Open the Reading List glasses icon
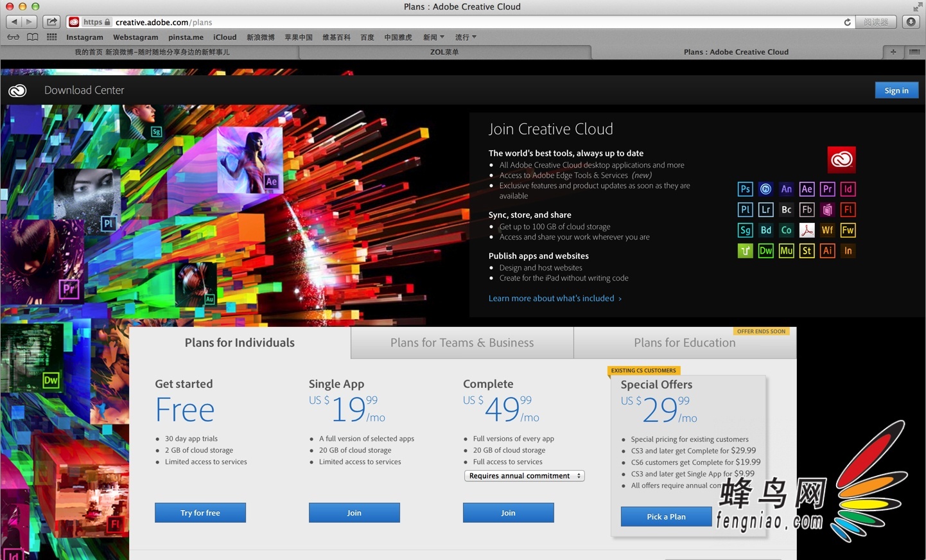Image resolution: width=926 pixels, height=560 pixels. click(13, 37)
